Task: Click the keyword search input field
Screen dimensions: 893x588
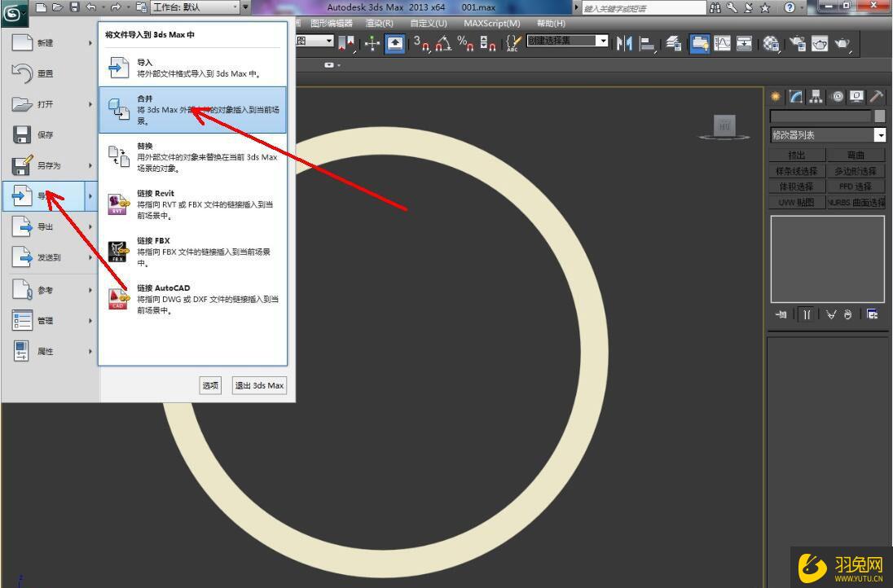Action: 642,8
